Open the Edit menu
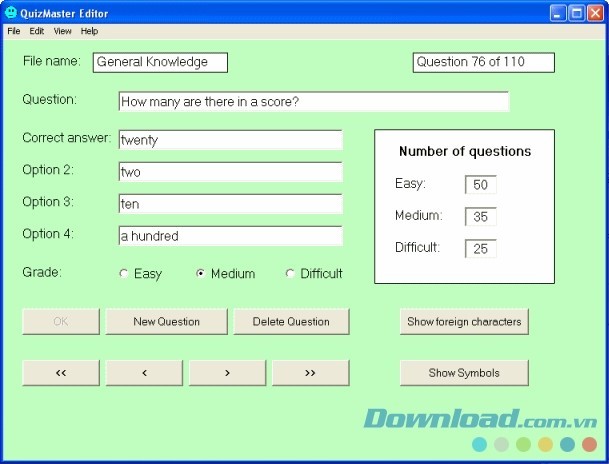 [37, 31]
